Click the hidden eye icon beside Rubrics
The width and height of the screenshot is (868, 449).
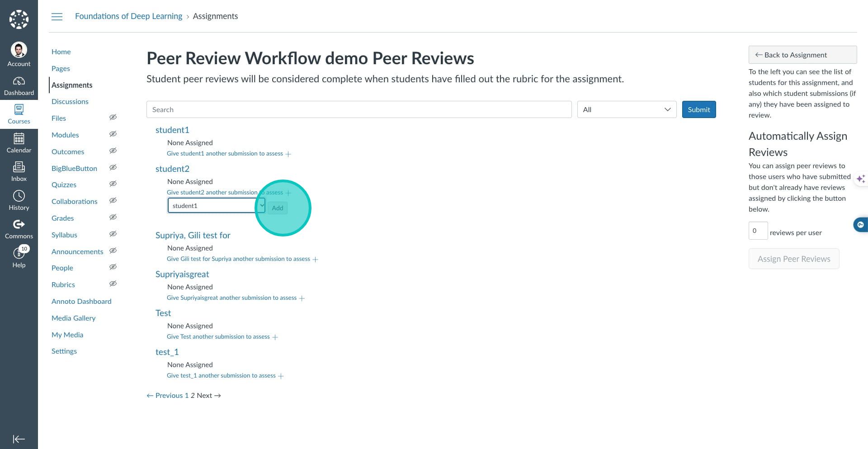pyautogui.click(x=113, y=284)
